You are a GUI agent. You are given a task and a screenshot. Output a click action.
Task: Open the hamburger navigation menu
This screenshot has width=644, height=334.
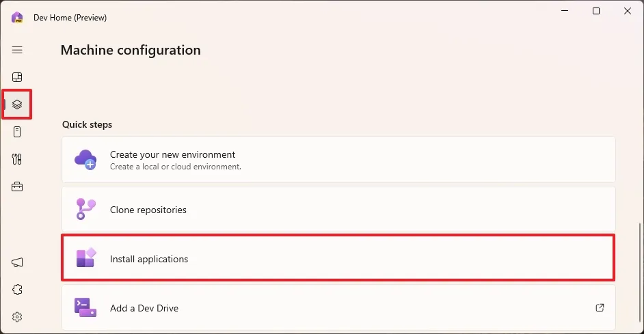(17, 50)
